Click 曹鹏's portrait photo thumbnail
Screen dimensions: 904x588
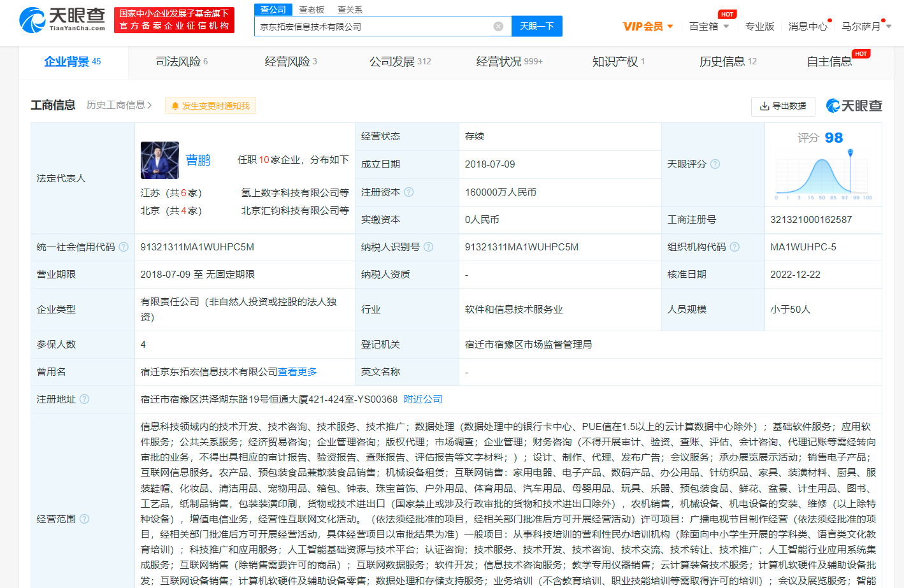[x=160, y=161]
